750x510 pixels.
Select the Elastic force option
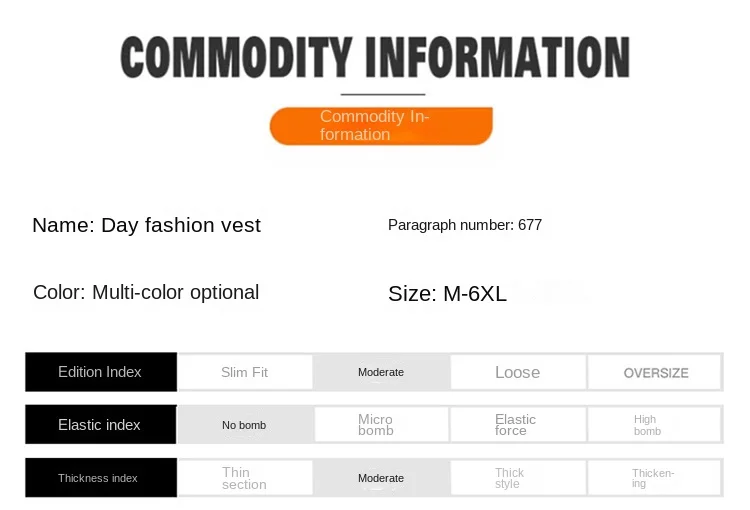tap(517, 425)
